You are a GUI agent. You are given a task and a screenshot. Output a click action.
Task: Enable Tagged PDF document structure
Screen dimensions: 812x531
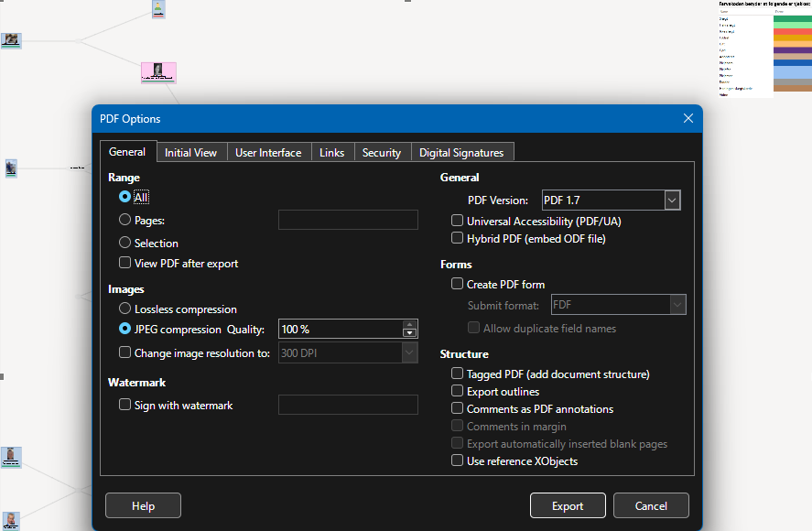458,374
